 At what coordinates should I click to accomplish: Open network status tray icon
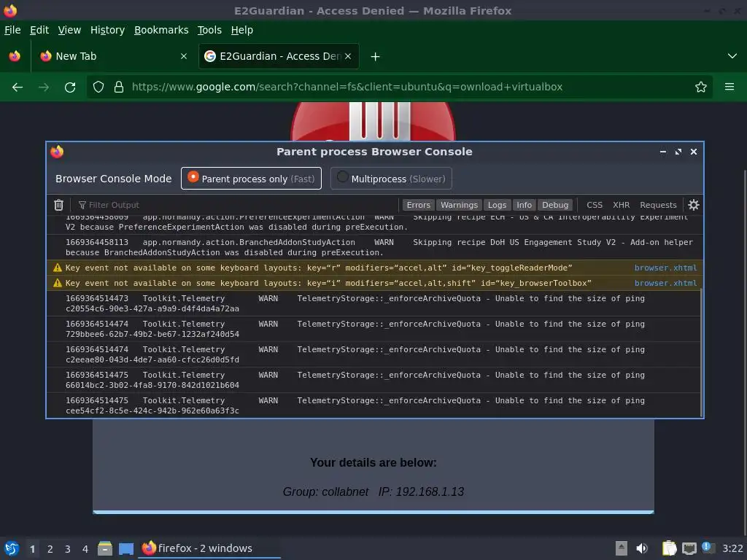coord(689,548)
